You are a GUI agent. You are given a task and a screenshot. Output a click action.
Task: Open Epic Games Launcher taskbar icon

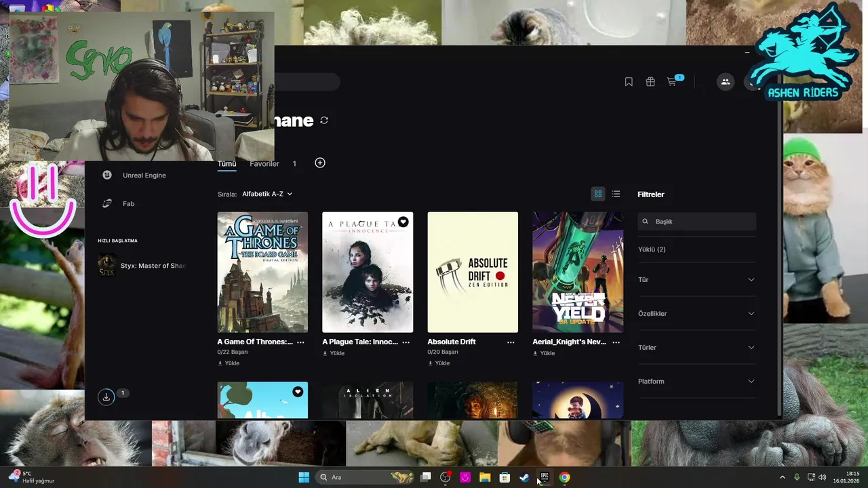coord(545,477)
